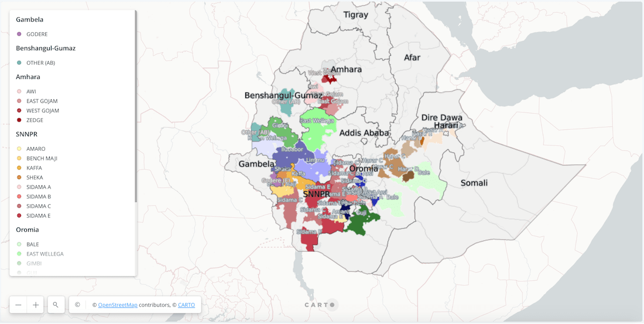This screenshot has width=644, height=324.
Task: Click the Oromia legend heading
Action: pyautogui.click(x=28, y=230)
